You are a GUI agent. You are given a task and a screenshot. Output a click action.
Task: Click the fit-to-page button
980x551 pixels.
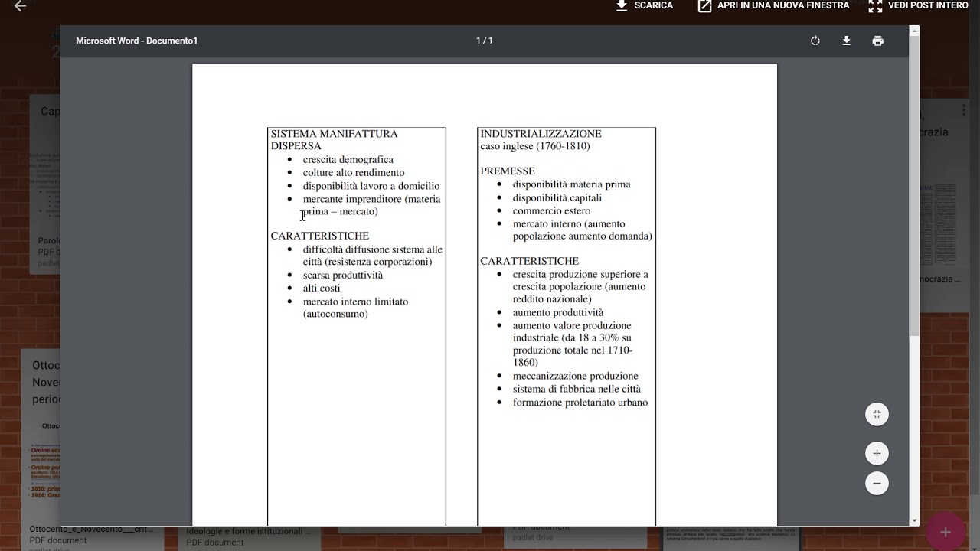pos(877,414)
